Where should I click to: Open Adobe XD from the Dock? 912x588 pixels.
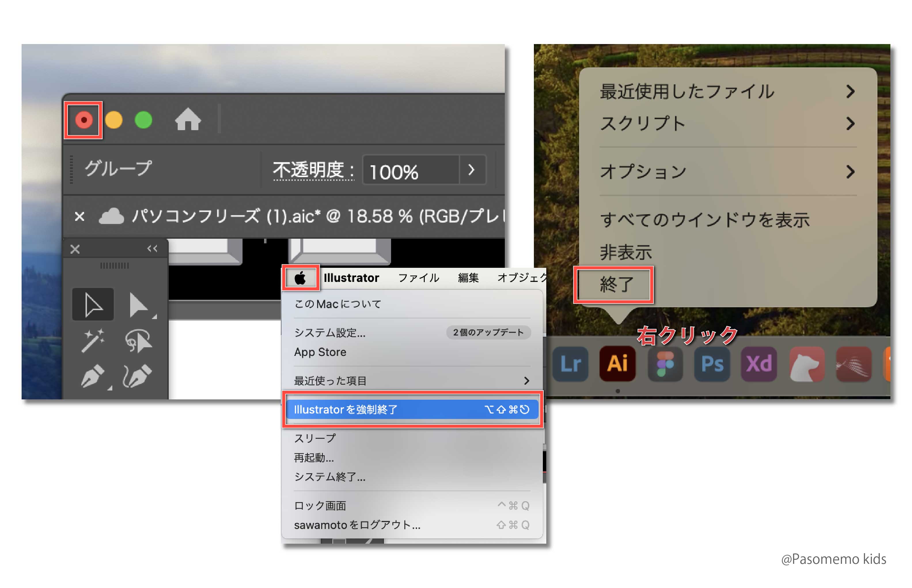coord(759,363)
